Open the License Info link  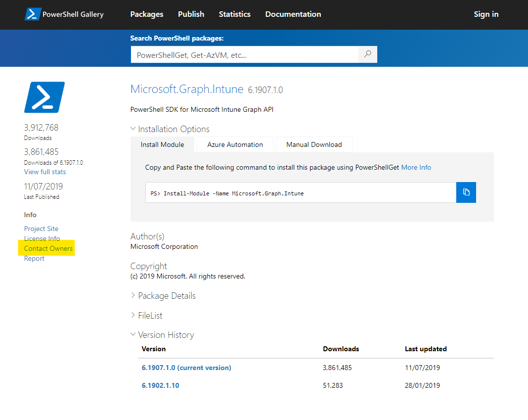tap(42, 238)
